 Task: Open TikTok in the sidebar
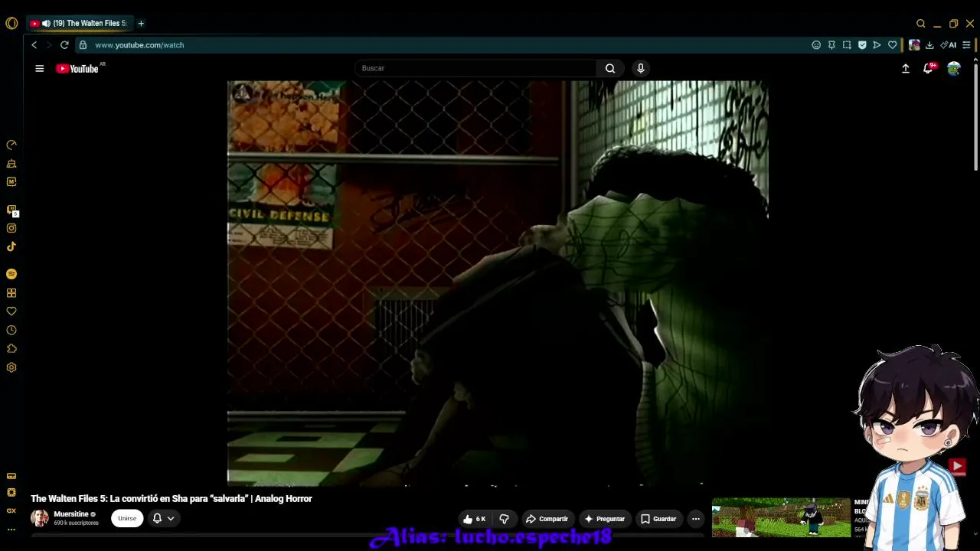[11, 246]
